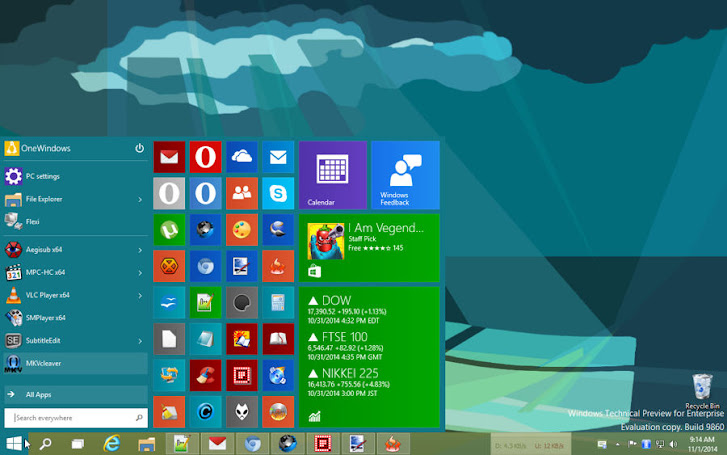Viewport: 727px width, 455px height.
Task: Open the monitor sync arrows tile
Action: click(x=169, y=375)
